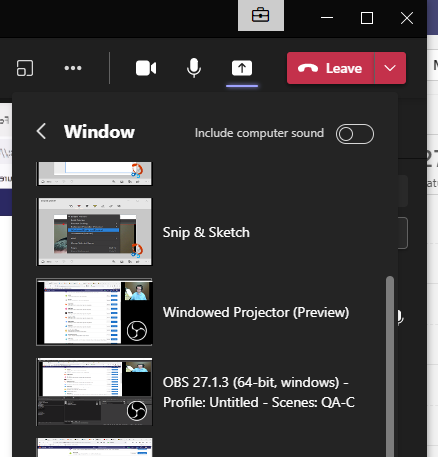Open the pop-out mini window icon
Viewport: 438px width, 457px height.
coord(25,68)
